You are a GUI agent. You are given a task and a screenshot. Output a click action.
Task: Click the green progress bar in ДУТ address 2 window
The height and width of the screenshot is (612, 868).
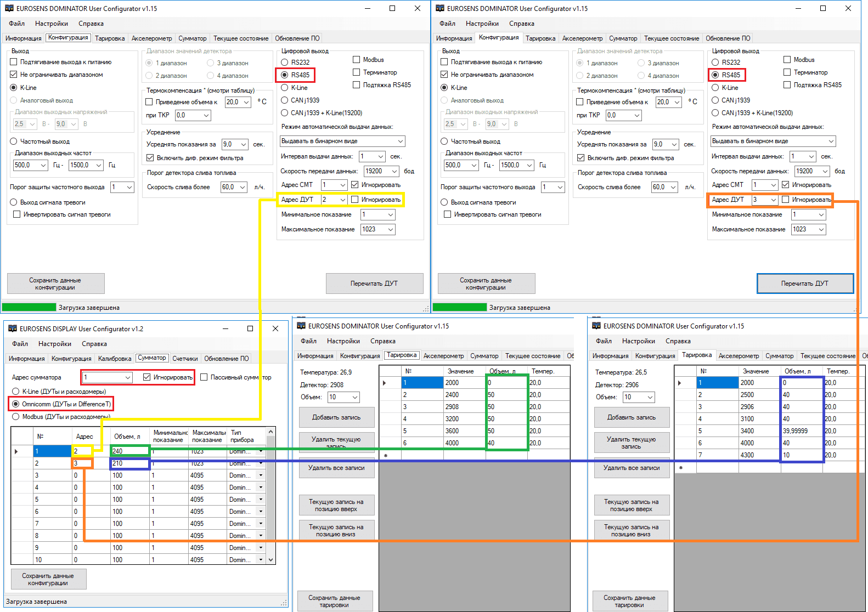click(x=29, y=308)
